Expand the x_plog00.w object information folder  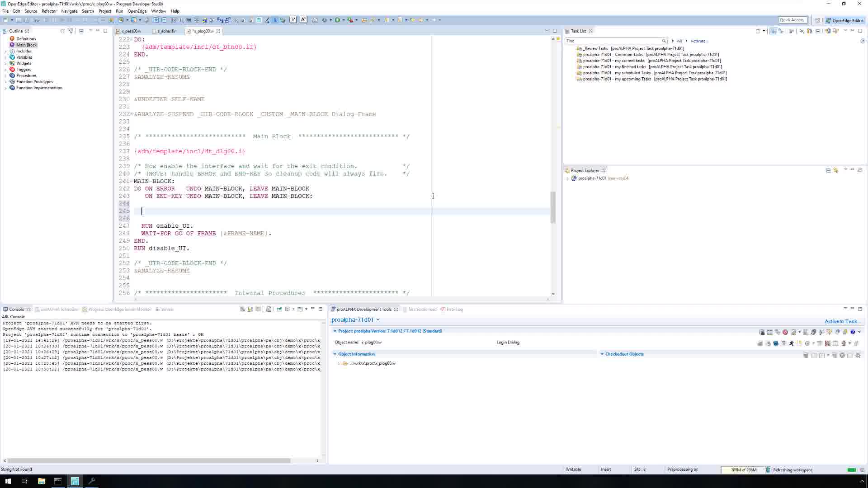(x=339, y=364)
